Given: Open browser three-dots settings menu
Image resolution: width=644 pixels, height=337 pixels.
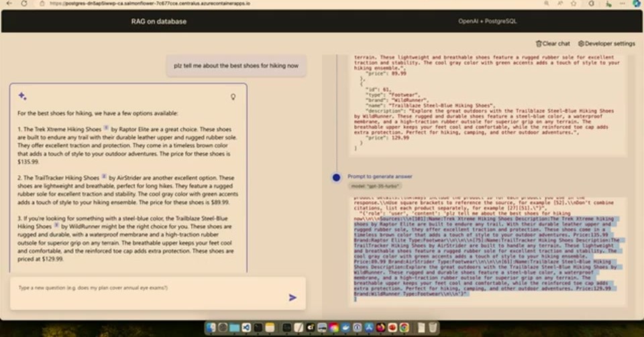Looking at the screenshot, I should click(623, 3).
